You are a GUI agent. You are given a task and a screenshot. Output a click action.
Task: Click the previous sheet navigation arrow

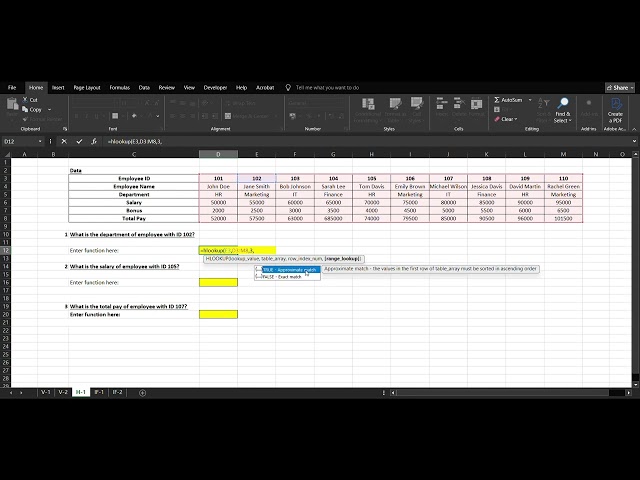point(11,393)
